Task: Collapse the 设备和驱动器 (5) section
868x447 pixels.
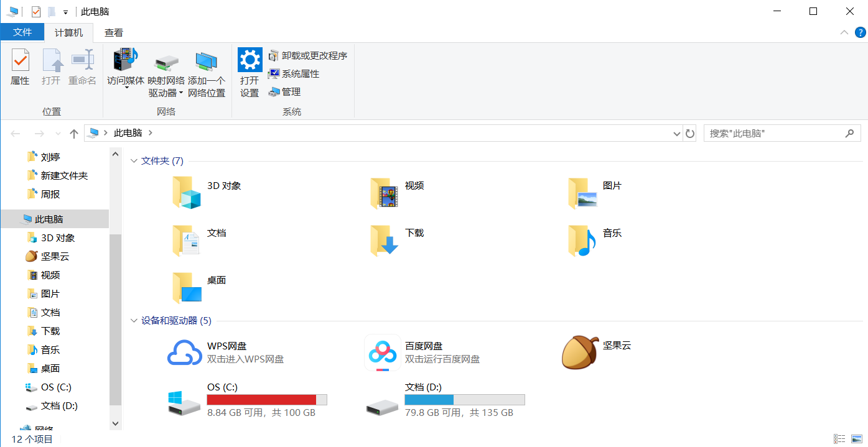Action: [x=134, y=320]
